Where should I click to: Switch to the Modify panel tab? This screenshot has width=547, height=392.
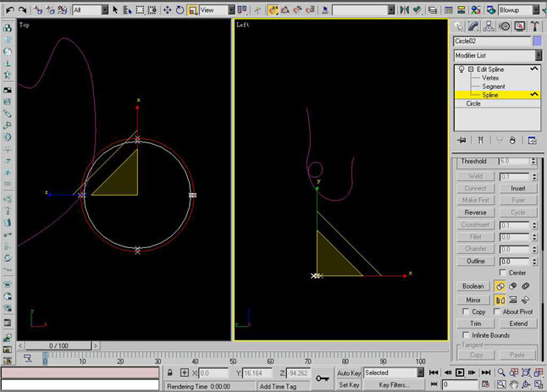(x=473, y=26)
